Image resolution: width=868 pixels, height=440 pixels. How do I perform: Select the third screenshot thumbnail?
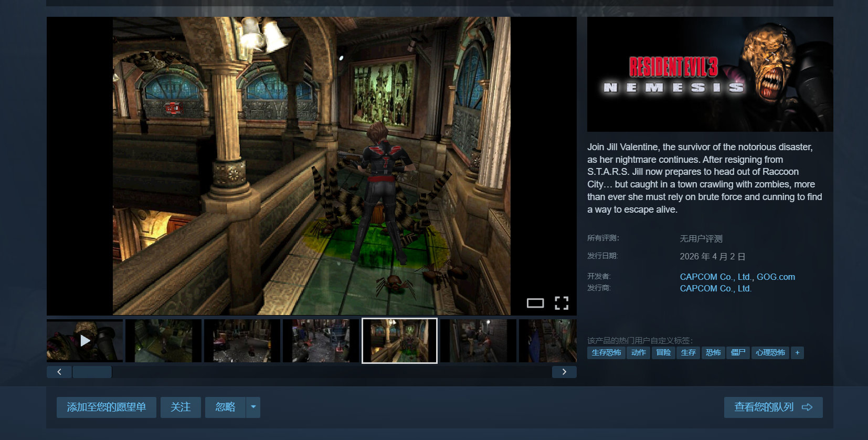(x=242, y=340)
